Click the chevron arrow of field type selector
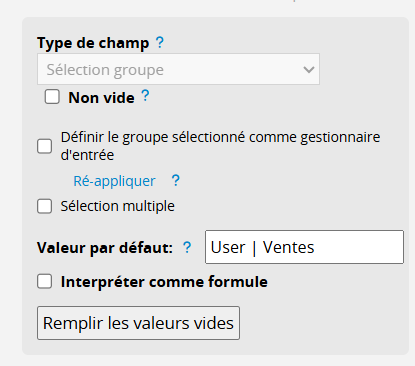The height and width of the screenshot is (366, 415). point(309,70)
